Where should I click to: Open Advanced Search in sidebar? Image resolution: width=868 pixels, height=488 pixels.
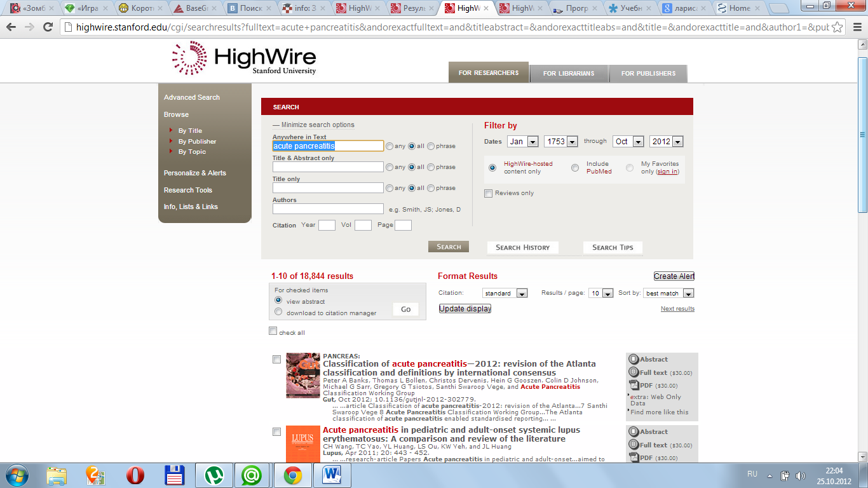(x=192, y=97)
